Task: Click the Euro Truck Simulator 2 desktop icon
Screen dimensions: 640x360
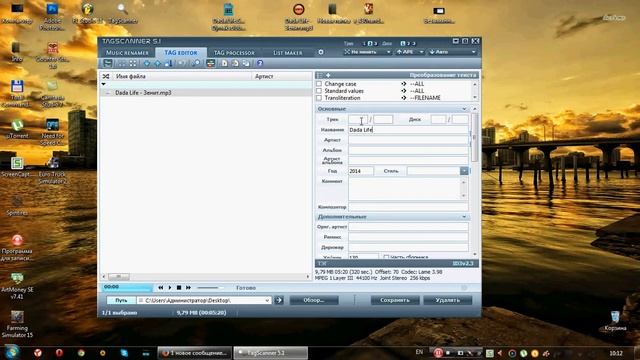Action: [52, 170]
